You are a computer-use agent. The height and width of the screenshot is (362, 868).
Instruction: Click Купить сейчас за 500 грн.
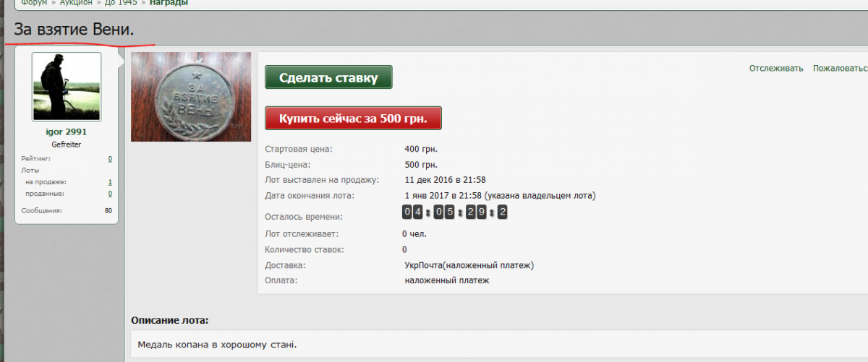(x=353, y=118)
